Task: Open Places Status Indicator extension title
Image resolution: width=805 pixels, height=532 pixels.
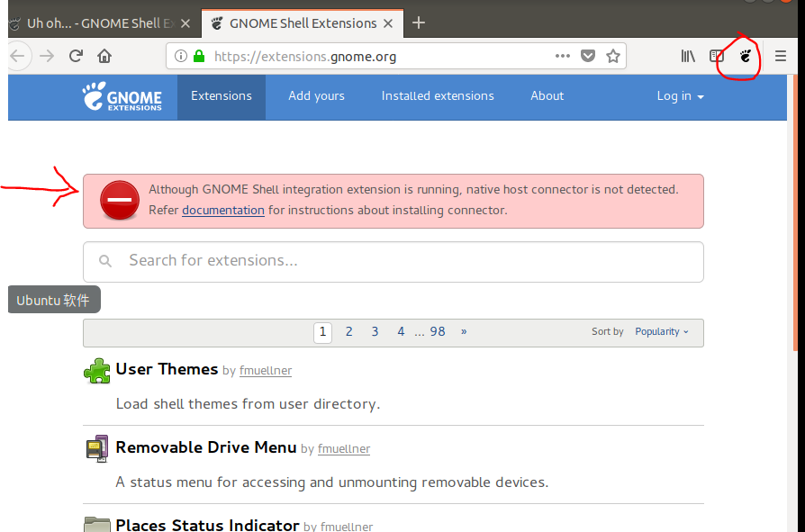Action: click(207, 525)
